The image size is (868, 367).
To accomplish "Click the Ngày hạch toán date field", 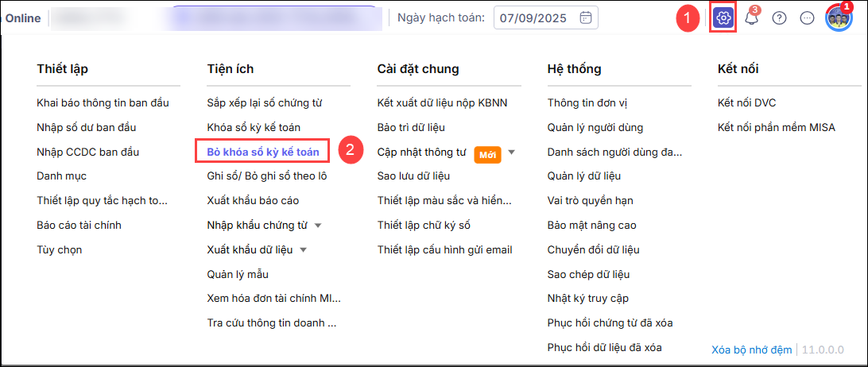I will coord(546,17).
